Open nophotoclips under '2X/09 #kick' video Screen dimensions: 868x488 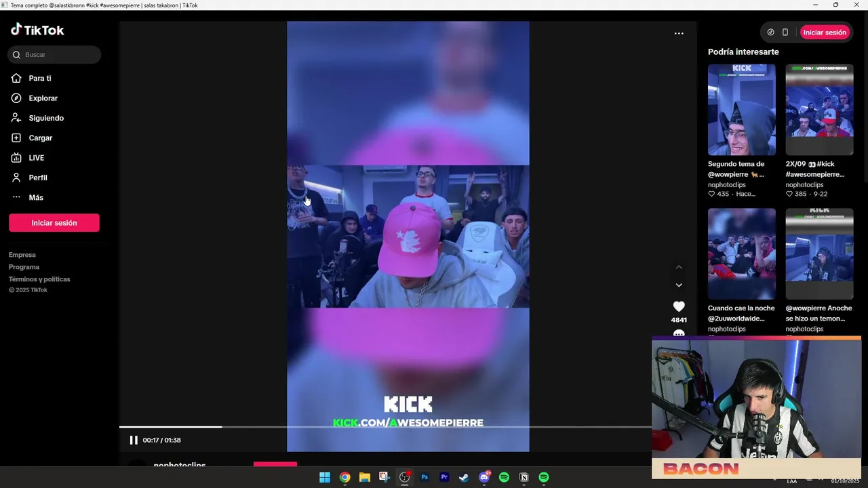coord(804,185)
